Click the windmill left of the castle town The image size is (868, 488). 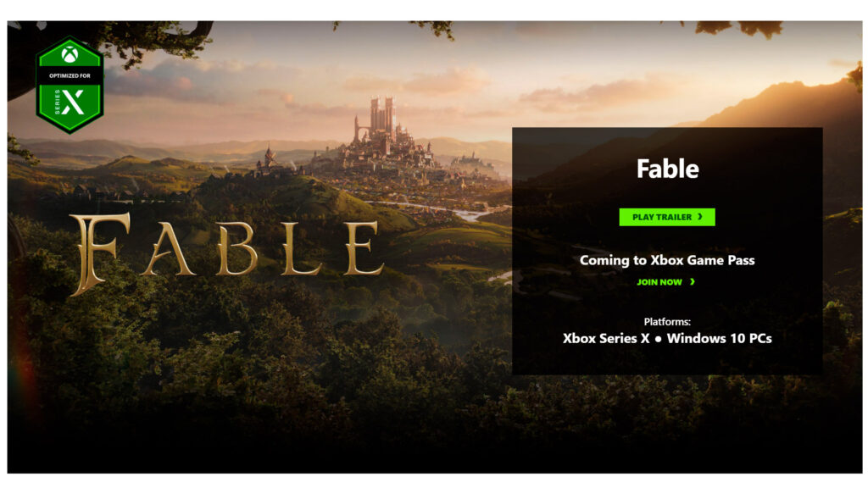pyautogui.click(x=270, y=156)
